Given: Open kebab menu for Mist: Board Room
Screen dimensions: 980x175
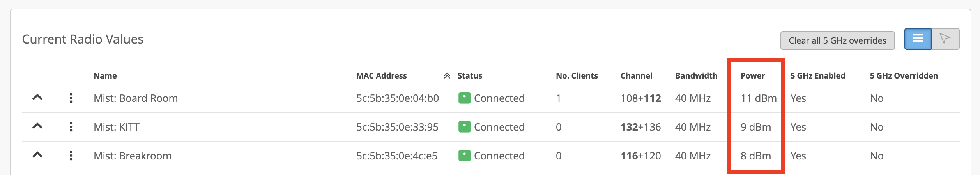Looking at the screenshot, I should [71, 98].
